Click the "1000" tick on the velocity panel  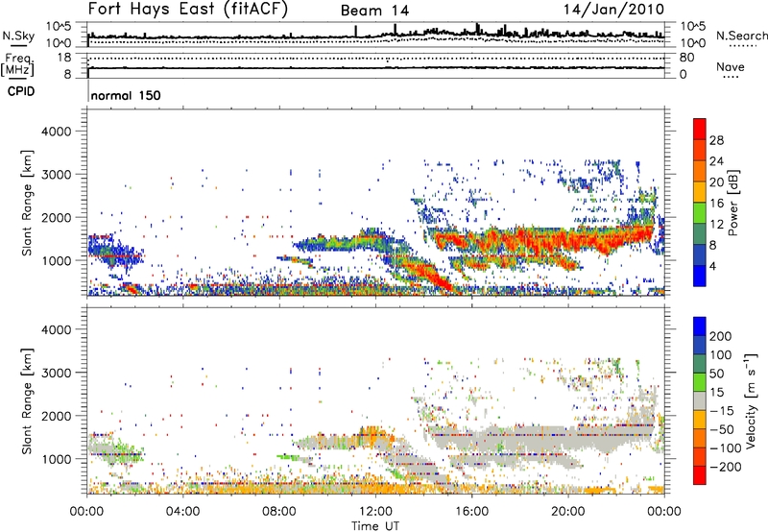[x=56, y=459]
